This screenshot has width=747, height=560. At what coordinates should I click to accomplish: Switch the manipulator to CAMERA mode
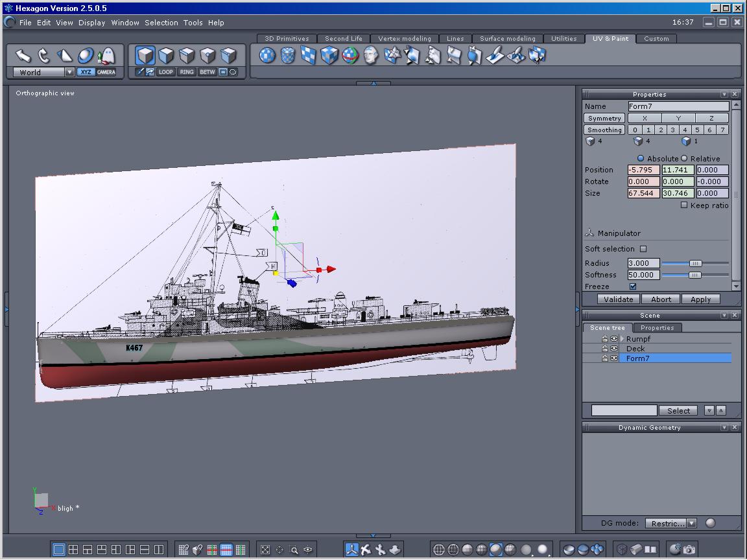[x=106, y=72]
